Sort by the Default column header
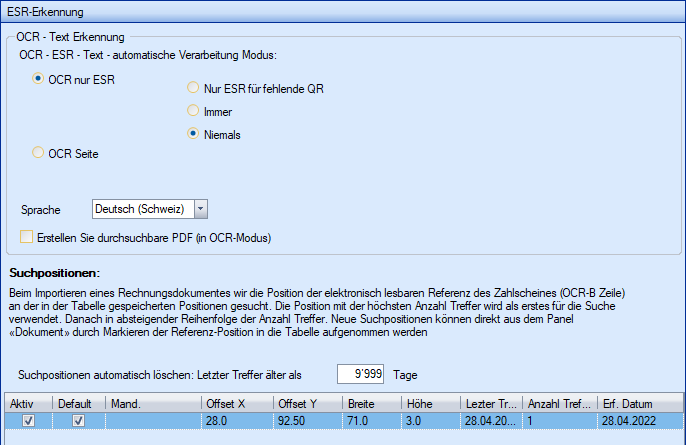The height and width of the screenshot is (445, 686). 79,403
